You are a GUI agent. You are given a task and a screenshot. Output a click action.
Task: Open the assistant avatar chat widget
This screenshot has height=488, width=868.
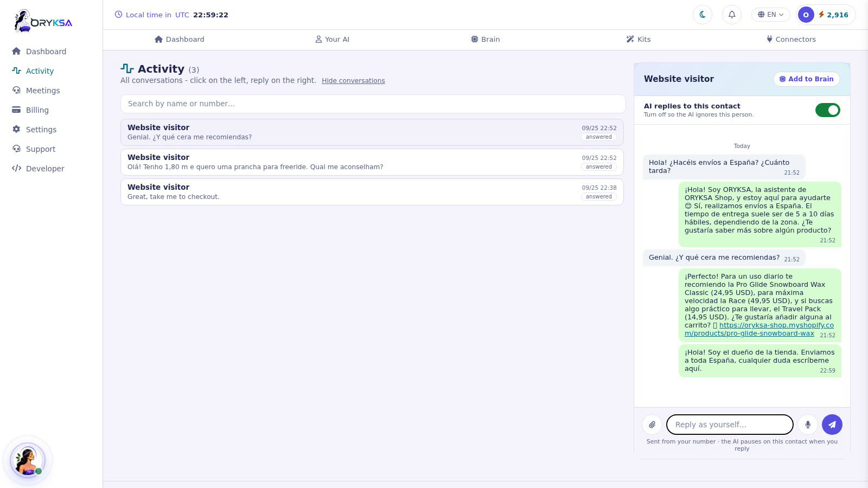click(28, 460)
